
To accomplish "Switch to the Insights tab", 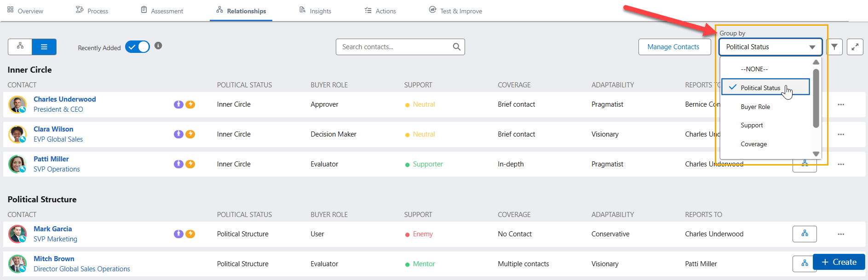I will point(315,11).
